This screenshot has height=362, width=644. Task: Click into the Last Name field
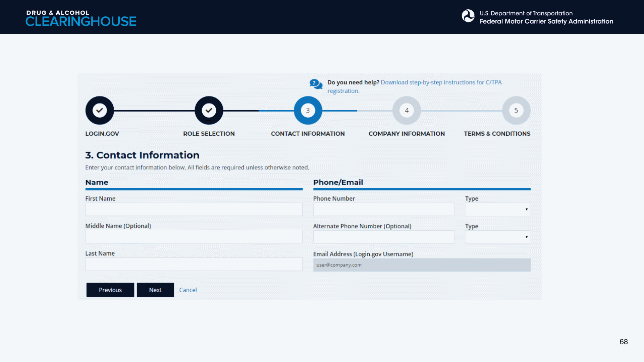(194, 264)
